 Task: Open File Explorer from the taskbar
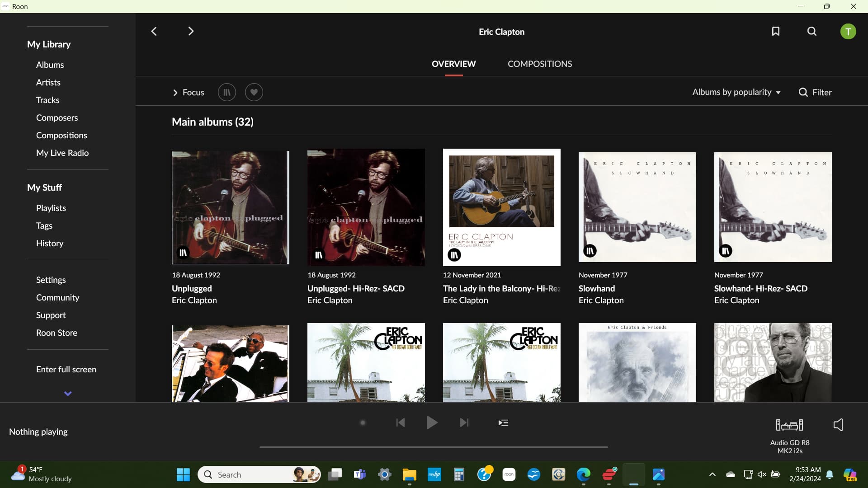click(410, 474)
